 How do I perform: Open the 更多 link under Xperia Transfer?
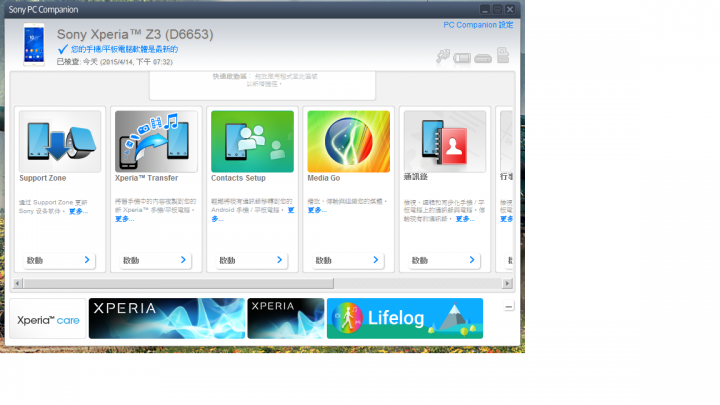click(124, 219)
